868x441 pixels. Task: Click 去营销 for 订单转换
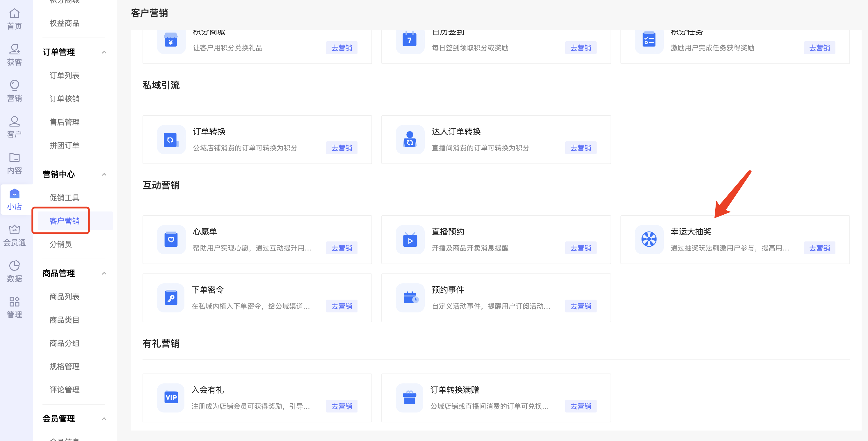click(x=342, y=148)
